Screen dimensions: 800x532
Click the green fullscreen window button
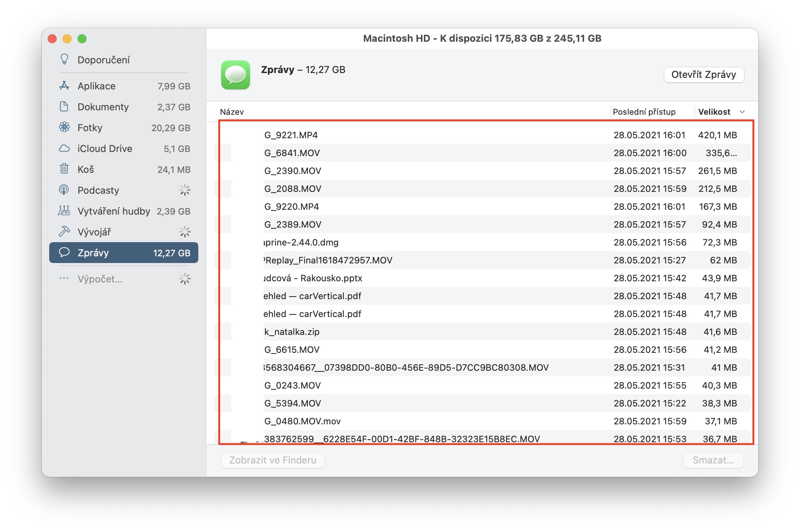tap(82, 39)
